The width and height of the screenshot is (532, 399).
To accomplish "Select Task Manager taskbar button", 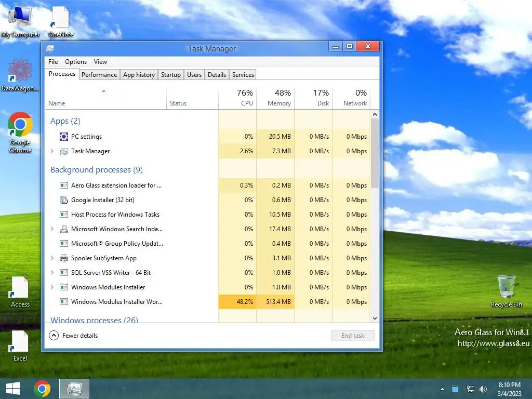I will click(x=74, y=389).
